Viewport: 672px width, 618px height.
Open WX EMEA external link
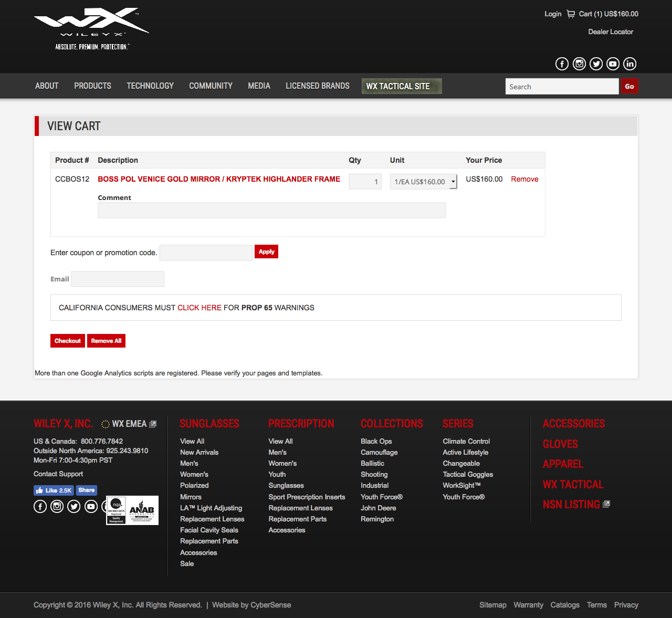[129, 424]
